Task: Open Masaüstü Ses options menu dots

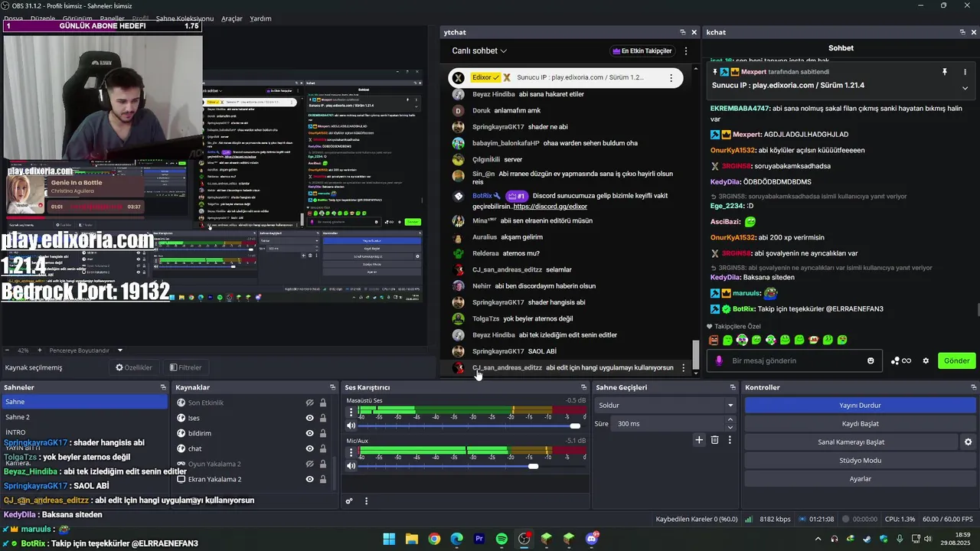Action: (x=351, y=412)
